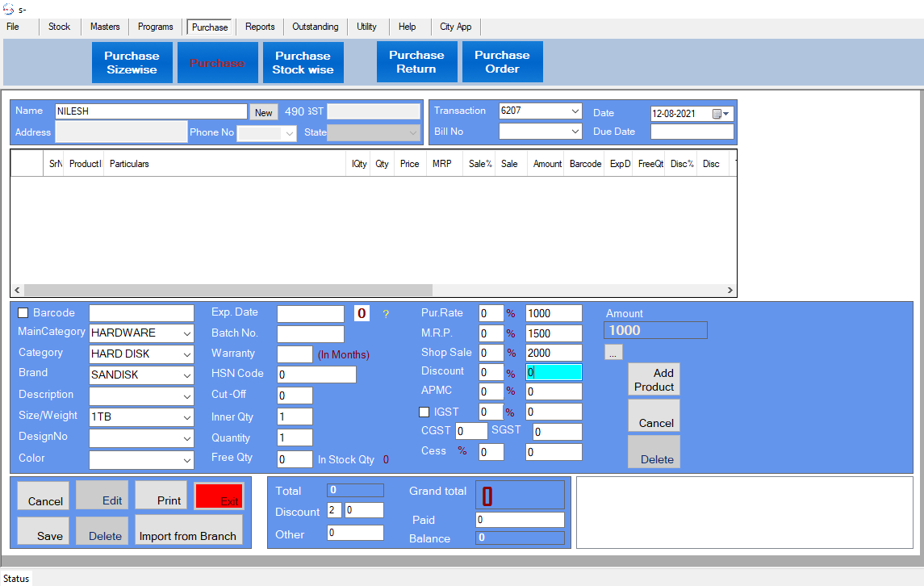Open the Purchase Sizewise screen
The width and height of the screenshot is (924, 586).
click(132, 62)
